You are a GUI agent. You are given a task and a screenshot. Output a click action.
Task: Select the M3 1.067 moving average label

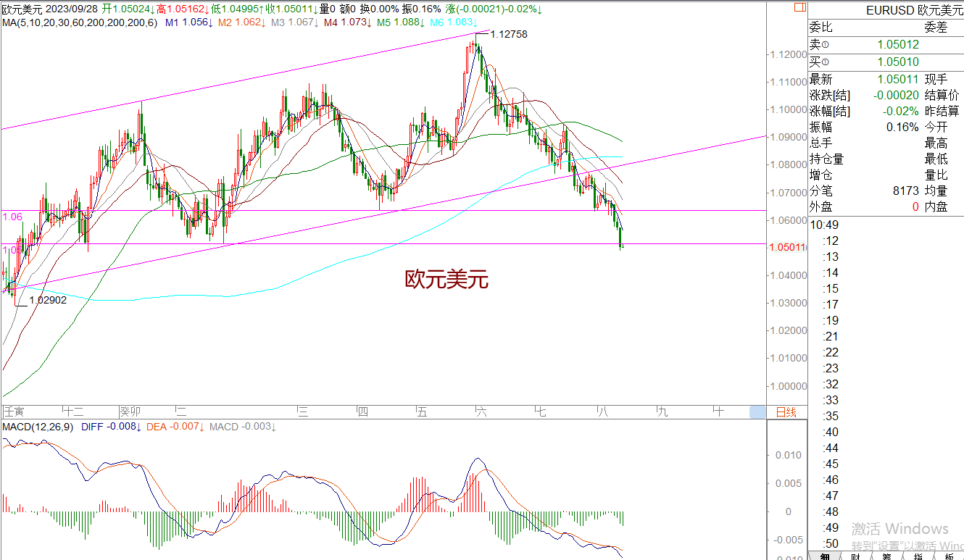[294, 22]
